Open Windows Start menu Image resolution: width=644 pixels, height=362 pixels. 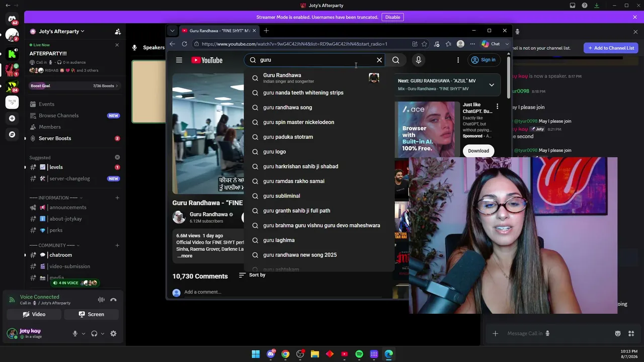[256, 354]
